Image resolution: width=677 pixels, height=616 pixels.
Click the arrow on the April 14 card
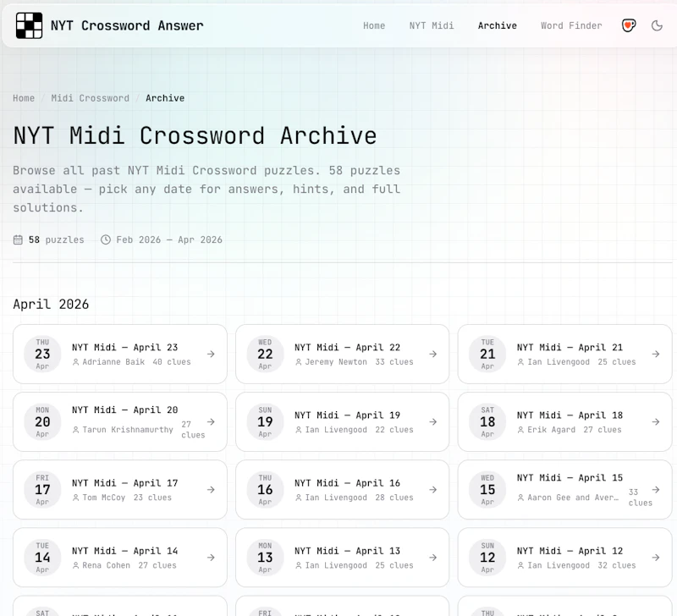coord(211,558)
